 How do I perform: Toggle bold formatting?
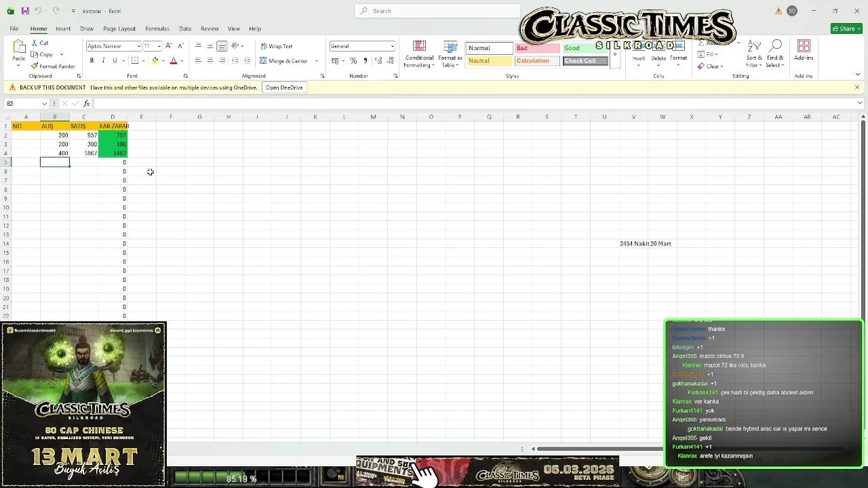click(x=92, y=60)
